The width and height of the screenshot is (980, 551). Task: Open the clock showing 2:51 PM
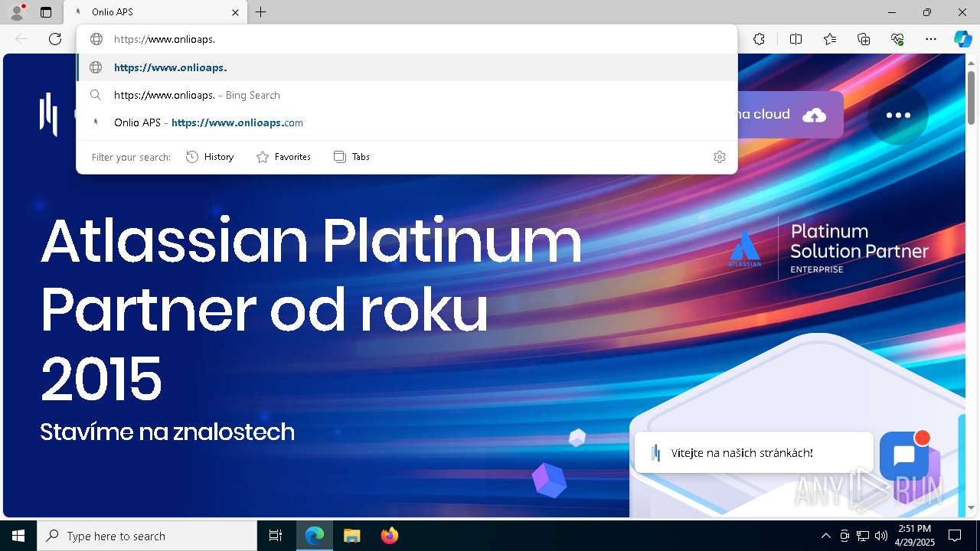(914, 536)
